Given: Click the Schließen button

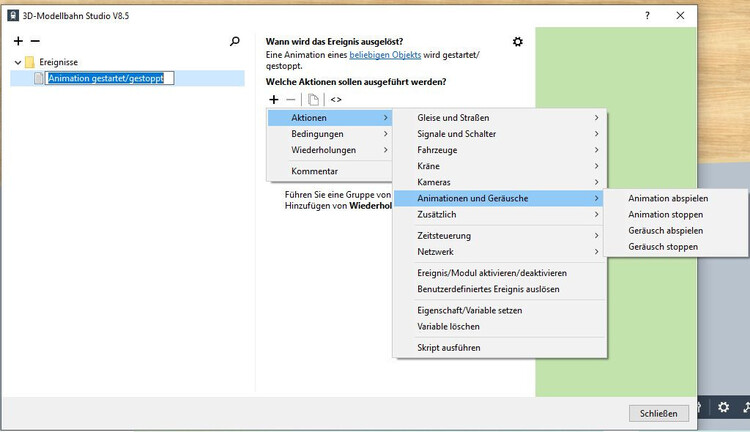Looking at the screenshot, I should tap(658, 413).
